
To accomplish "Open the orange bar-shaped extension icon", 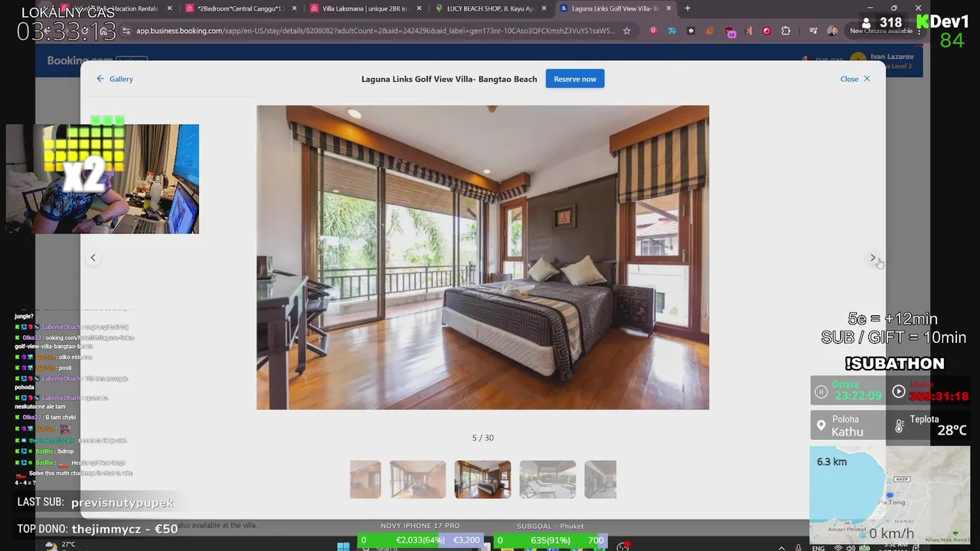I will pyautogui.click(x=748, y=31).
